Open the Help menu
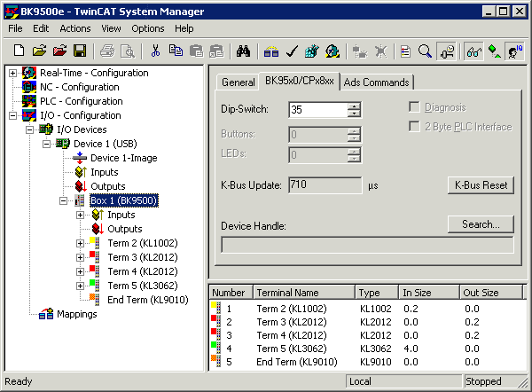532x392 pixels. click(184, 28)
